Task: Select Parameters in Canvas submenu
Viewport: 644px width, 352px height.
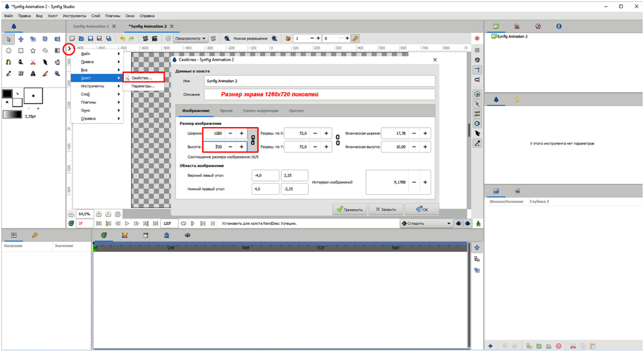Action: click(144, 86)
